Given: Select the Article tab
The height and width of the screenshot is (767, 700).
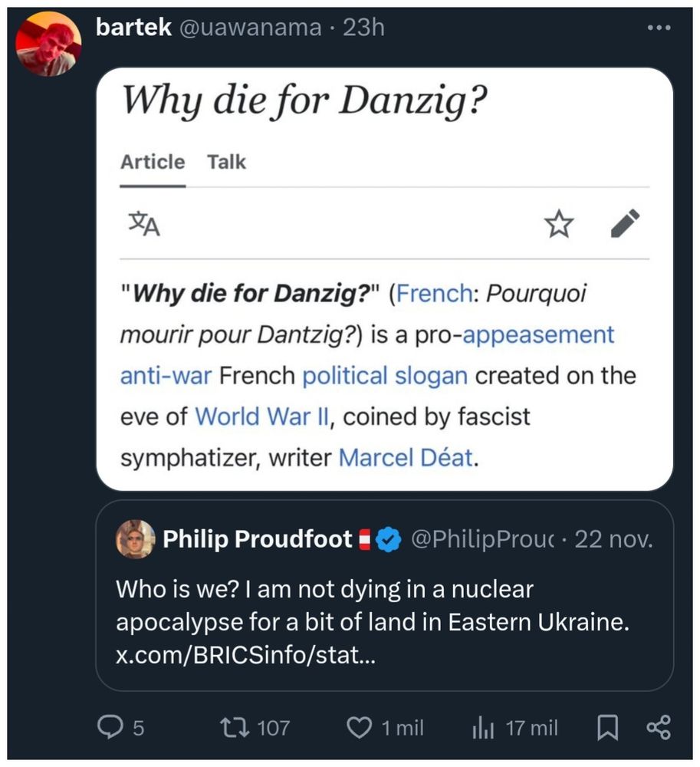Looking at the screenshot, I should tap(153, 162).
